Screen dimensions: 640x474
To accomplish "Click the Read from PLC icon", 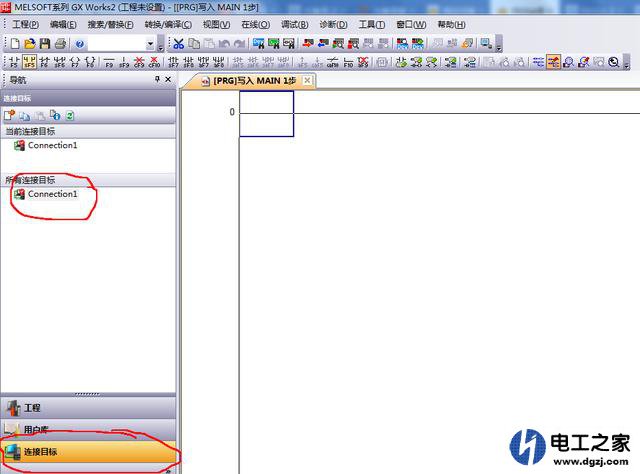I will (323, 44).
